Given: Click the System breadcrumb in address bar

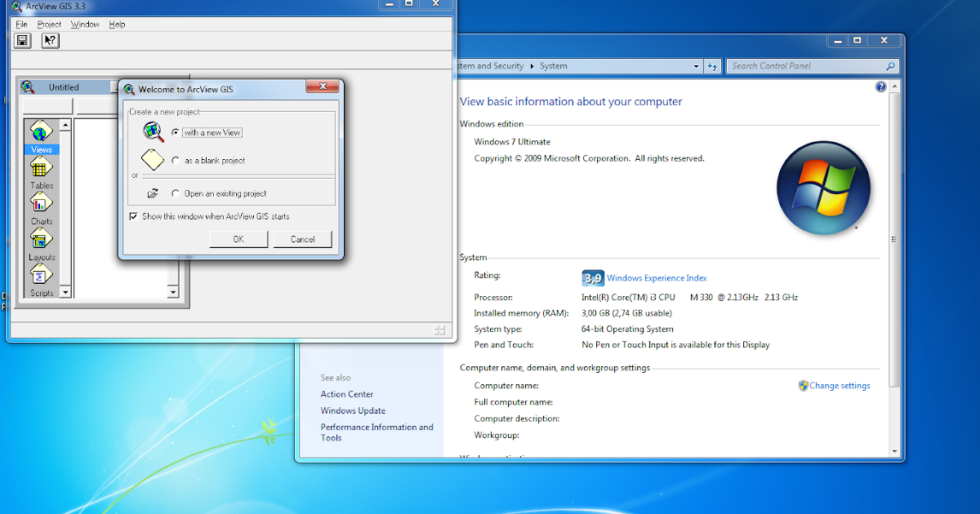Looking at the screenshot, I should pos(554,66).
